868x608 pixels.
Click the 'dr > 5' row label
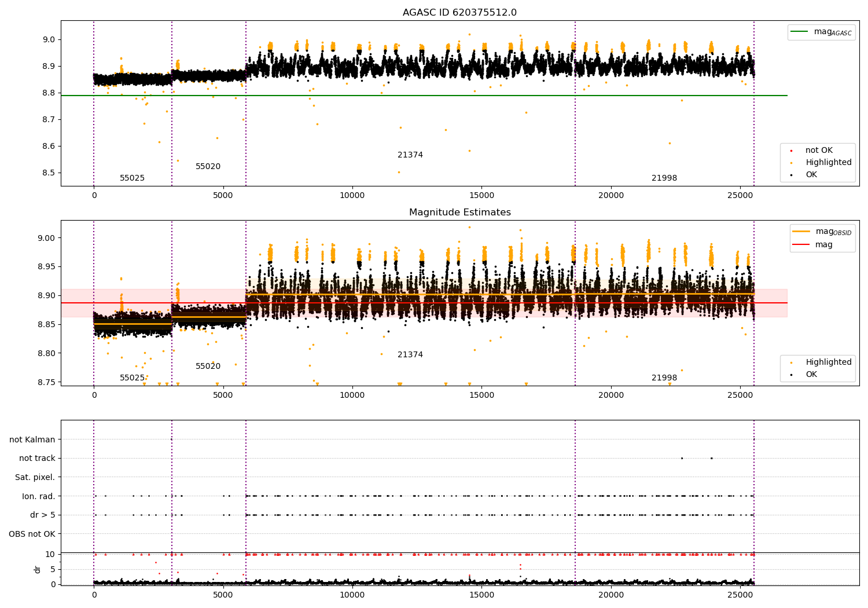pos(43,515)
